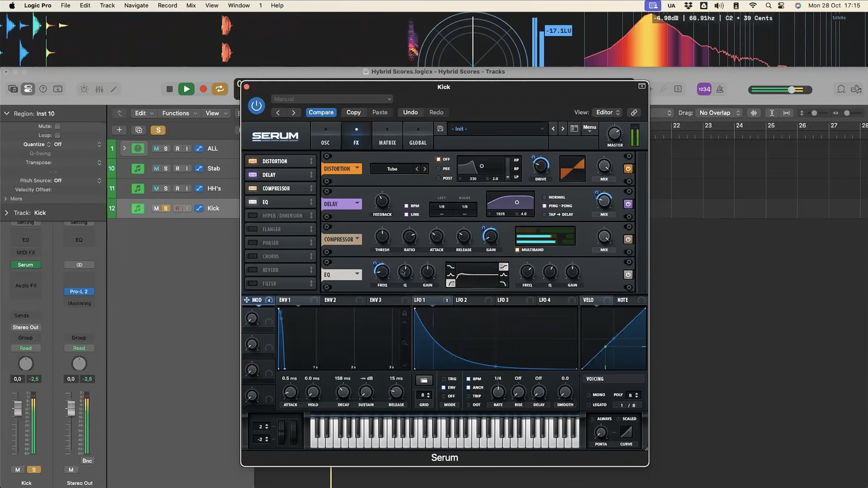The height and width of the screenshot is (488, 868).
Task: Click Pro-L 2 plugin slot
Action: 79,292
